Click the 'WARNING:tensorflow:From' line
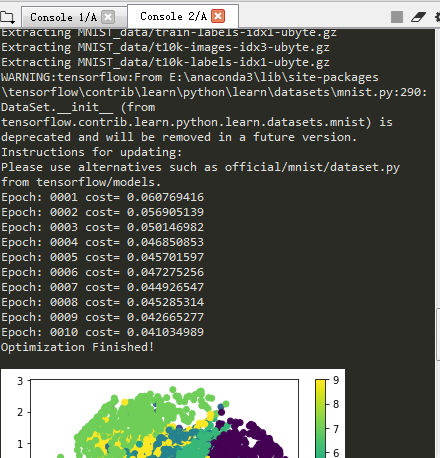 click(190, 77)
